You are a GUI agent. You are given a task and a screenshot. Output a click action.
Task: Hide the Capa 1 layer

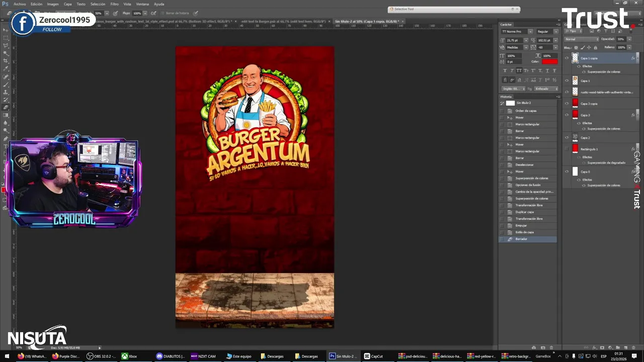[567, 80]
